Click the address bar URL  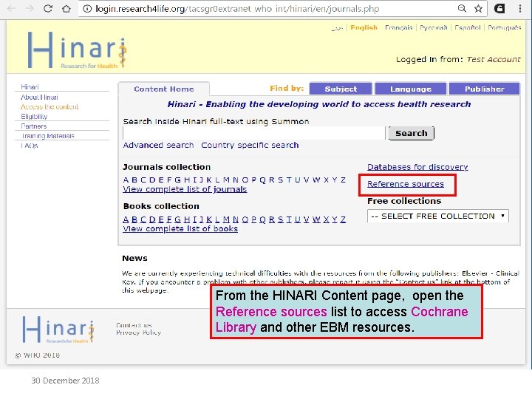click(x=237, y=9)
